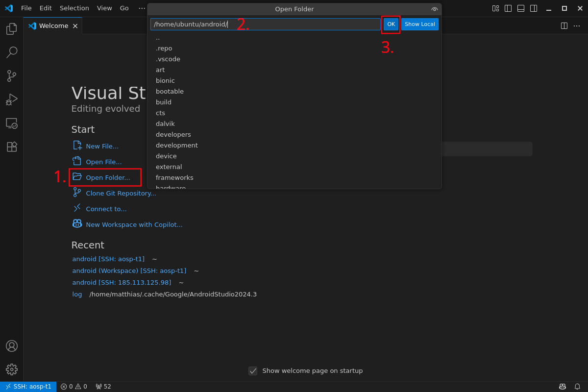Screen dimensions: 588x392
Task: Close the Welcome tab
Action: coord(75,26)
